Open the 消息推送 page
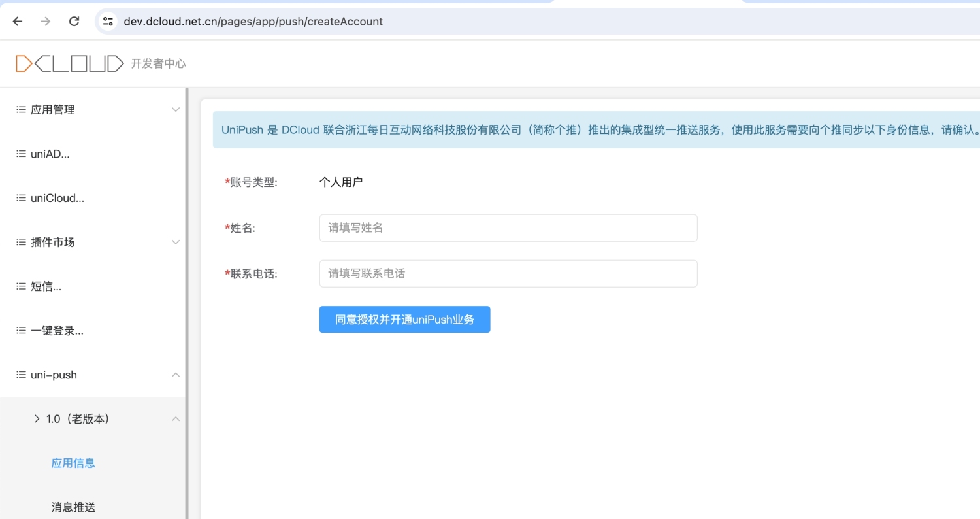This screenshot has height=519, width=980. pyautogui.click(x=73, y=507)
